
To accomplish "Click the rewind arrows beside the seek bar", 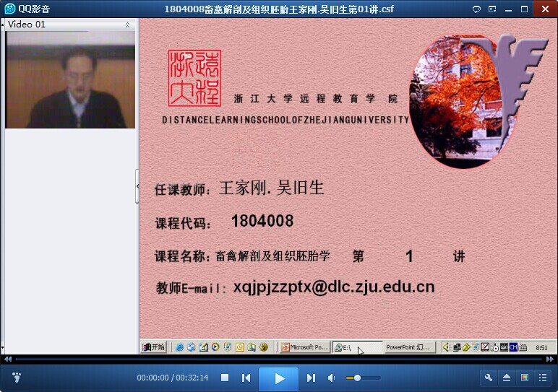I will (x=8, y=360).
